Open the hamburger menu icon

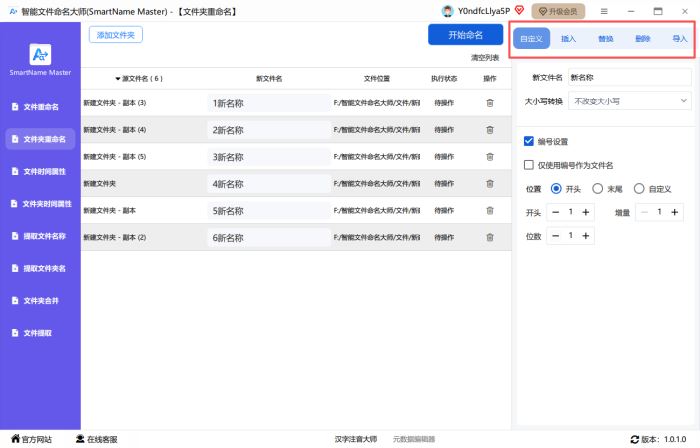point(604,11)
